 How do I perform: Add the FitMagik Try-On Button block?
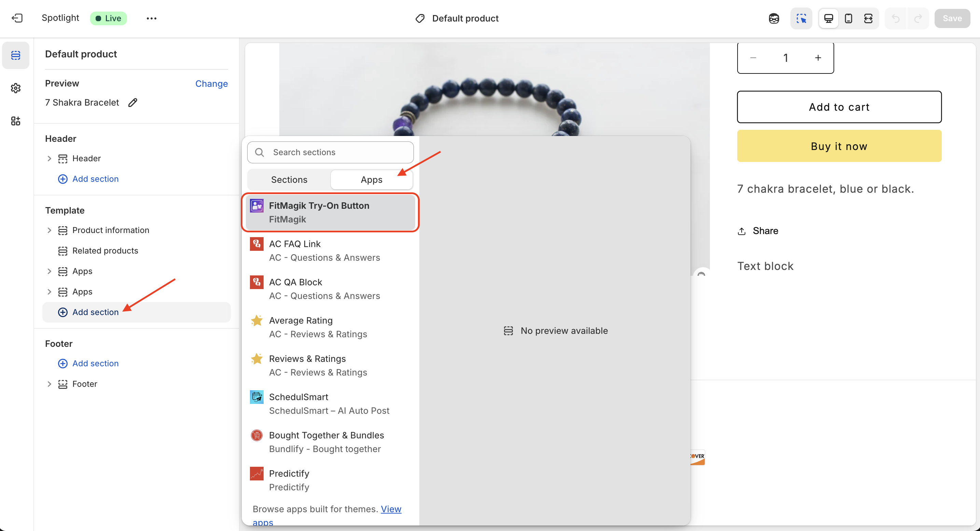coord(330,213)
